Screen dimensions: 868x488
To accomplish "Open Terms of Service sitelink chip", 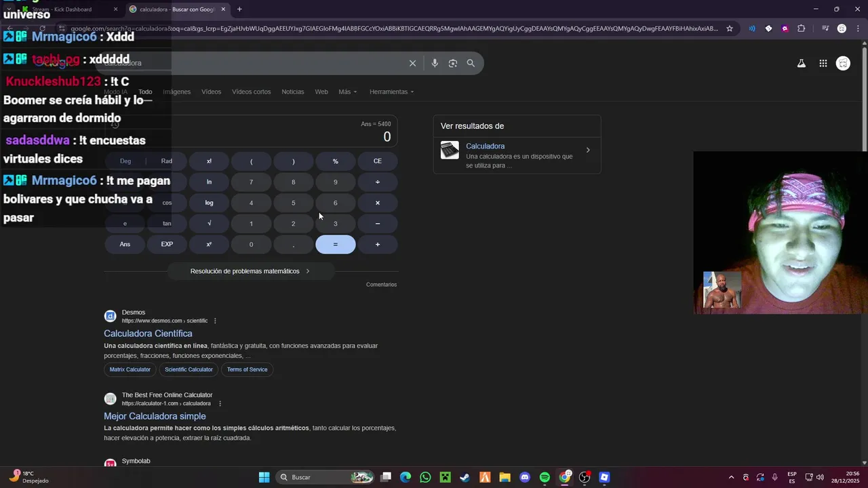I will click(247, 369).
